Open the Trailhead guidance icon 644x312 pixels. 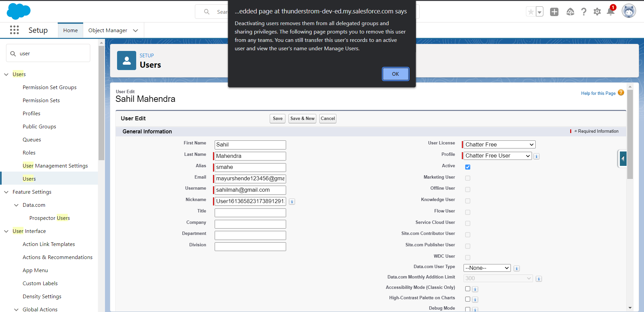coord(570,12)
